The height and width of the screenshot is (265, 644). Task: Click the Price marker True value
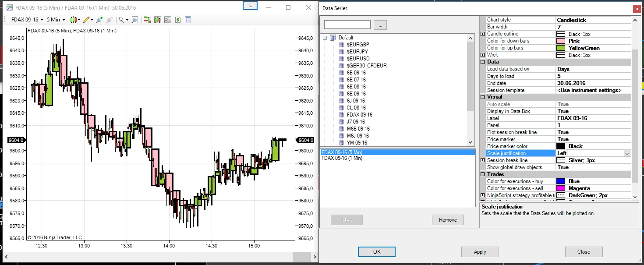point(594,139)
